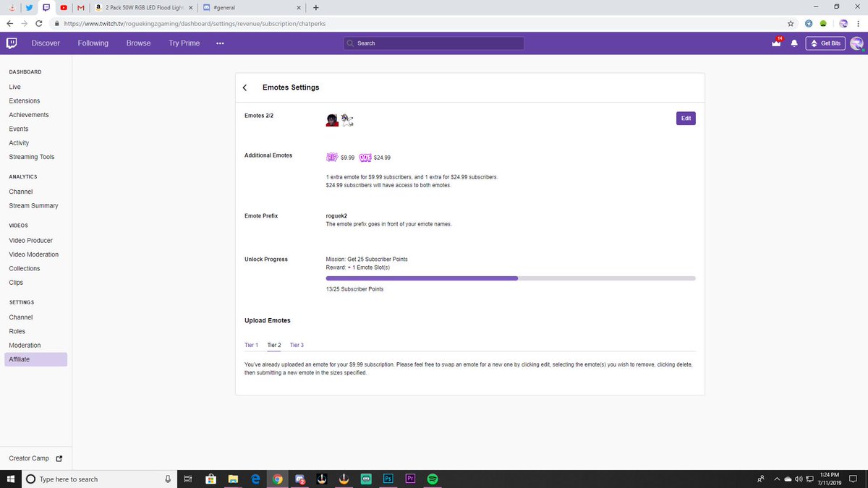The image size is (868, 488).
Task: Go forward in the browser
Action: coord(24,23)
